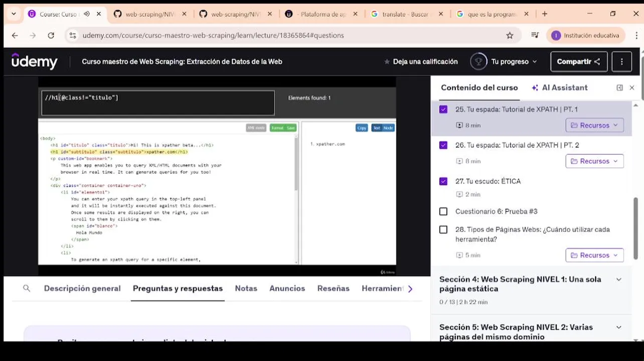Open the AI Assistant panel
Screen dimensions: 644x361
(559, 87)
